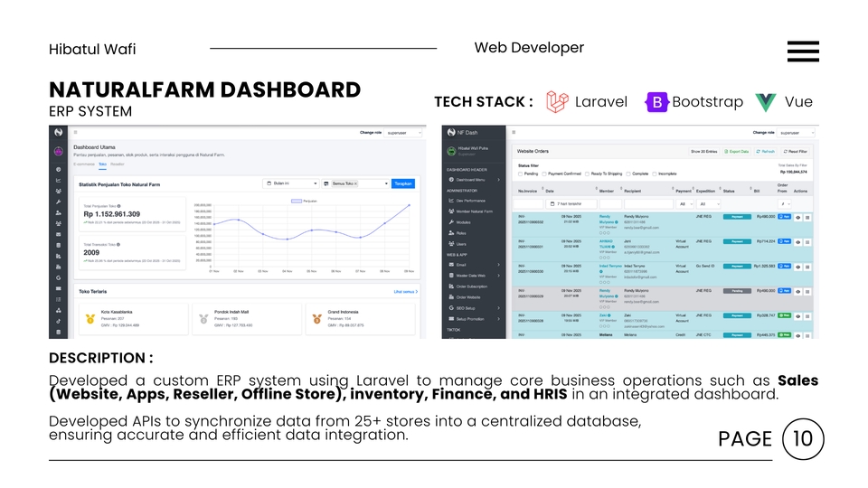Click the Laravel logo in tech stack
This screenshot has height=488, width=868.
[x=558, y=102]
